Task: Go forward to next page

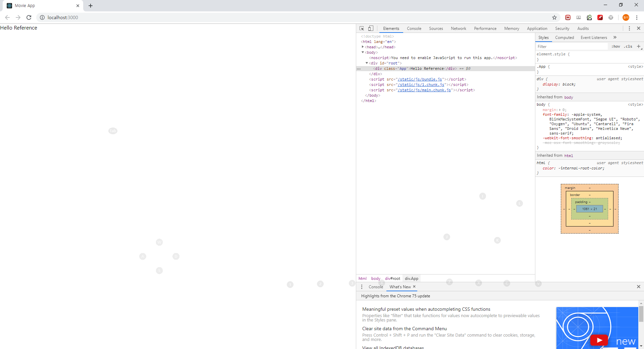Action: (18, 17)
